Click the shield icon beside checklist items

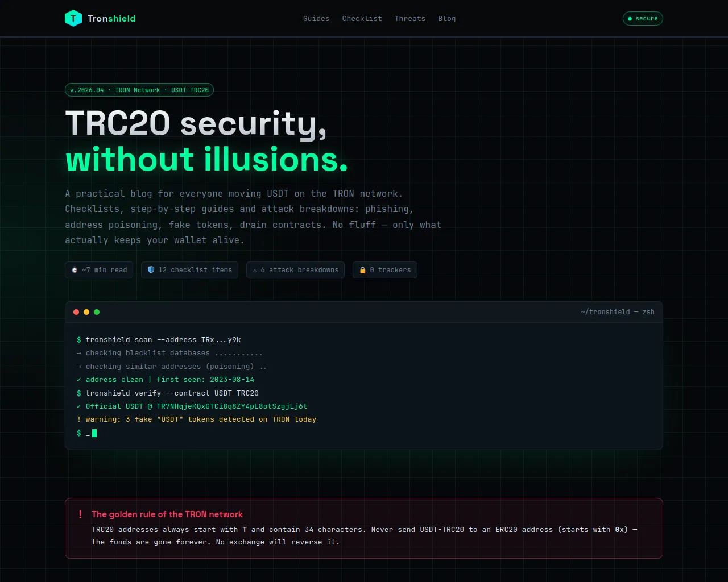tap(151, 270)
